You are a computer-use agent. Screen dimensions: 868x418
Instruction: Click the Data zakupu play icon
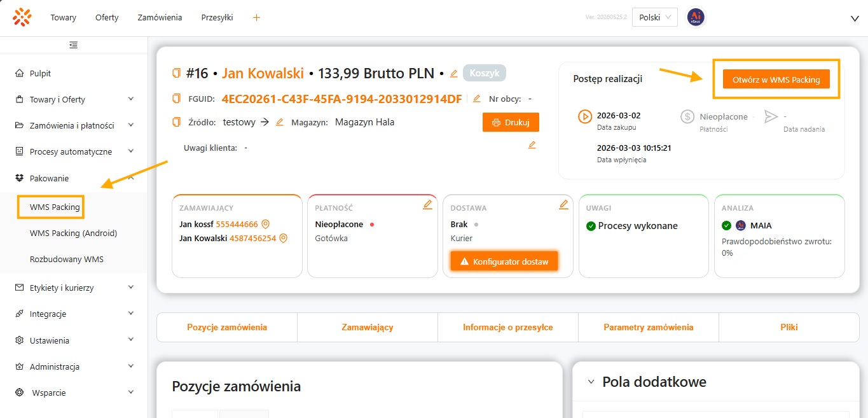coord(584,117)
